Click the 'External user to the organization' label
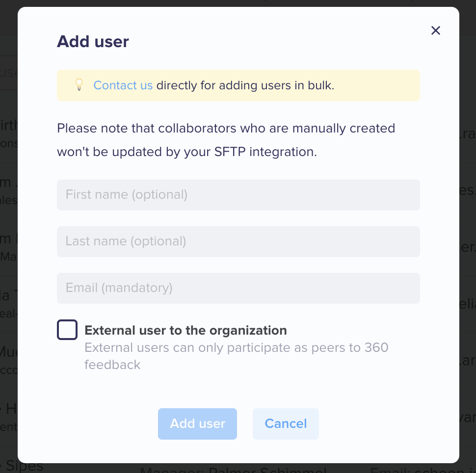Image resolution: width=476 pixels, height=473 pixels. (185, 330)
